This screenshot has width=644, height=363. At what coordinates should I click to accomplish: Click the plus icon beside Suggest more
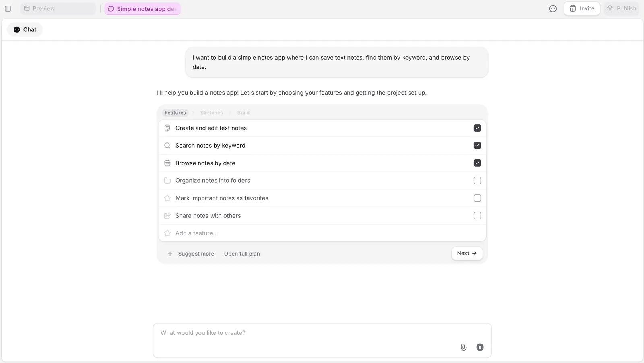(170, 254)
